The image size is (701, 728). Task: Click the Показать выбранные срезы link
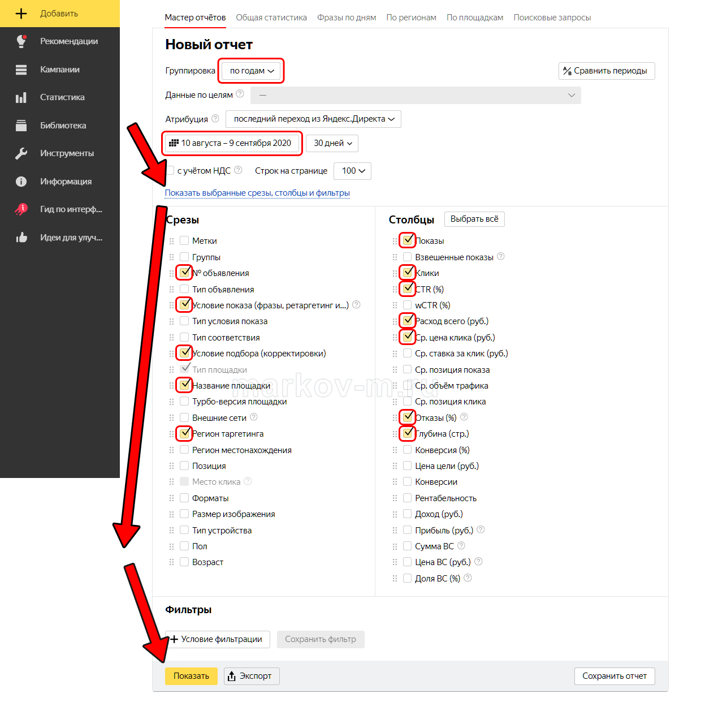257,193
